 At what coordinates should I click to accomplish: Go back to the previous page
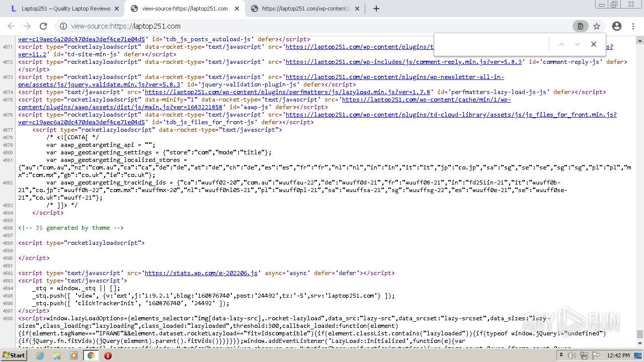tap(11, 26)
